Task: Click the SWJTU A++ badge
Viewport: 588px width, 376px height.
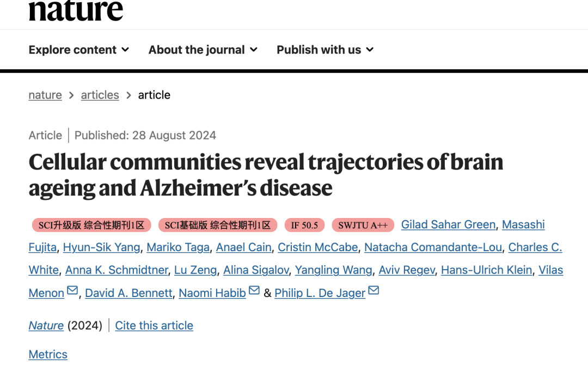Action: click(363, 225)
